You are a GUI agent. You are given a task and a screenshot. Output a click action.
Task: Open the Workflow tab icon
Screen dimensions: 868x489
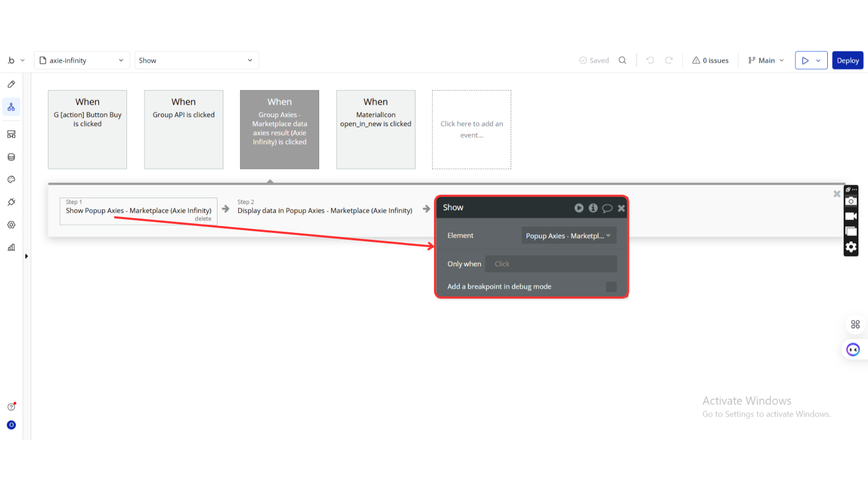(x=11, y=107)
